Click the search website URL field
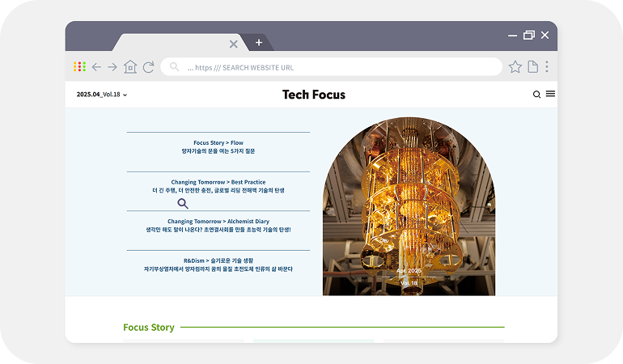Viewport: 623px width, 364px height. coord(332,67)
